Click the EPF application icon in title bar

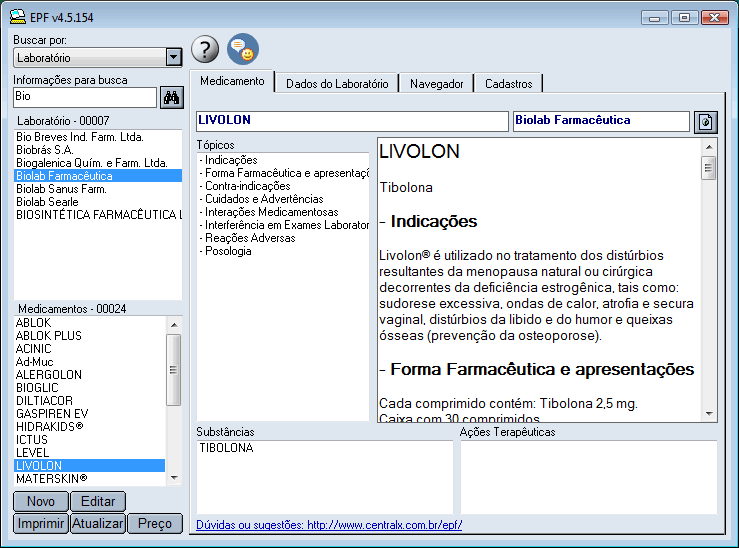coord(17,16)
